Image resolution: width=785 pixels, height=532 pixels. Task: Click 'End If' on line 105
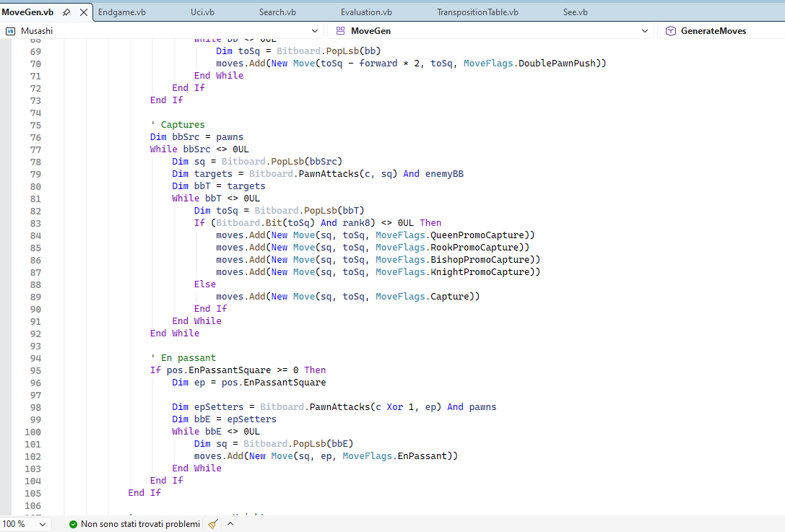tap(144, 493)
